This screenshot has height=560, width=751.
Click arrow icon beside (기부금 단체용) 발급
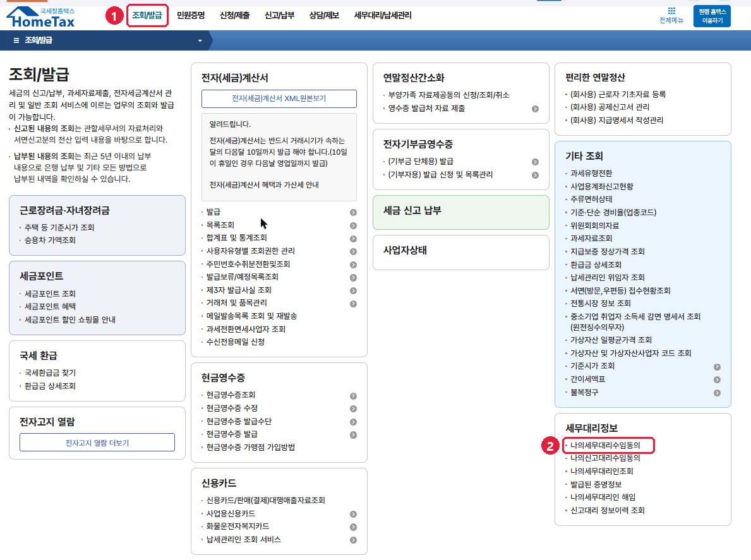tap(535, 162)
